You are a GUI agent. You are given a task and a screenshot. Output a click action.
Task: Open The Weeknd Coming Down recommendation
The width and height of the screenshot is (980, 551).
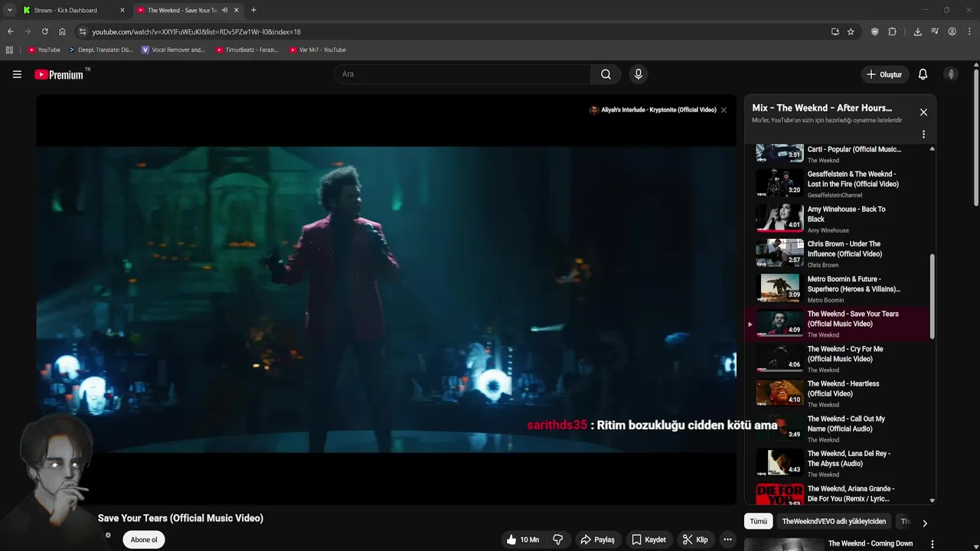[870, 544]
